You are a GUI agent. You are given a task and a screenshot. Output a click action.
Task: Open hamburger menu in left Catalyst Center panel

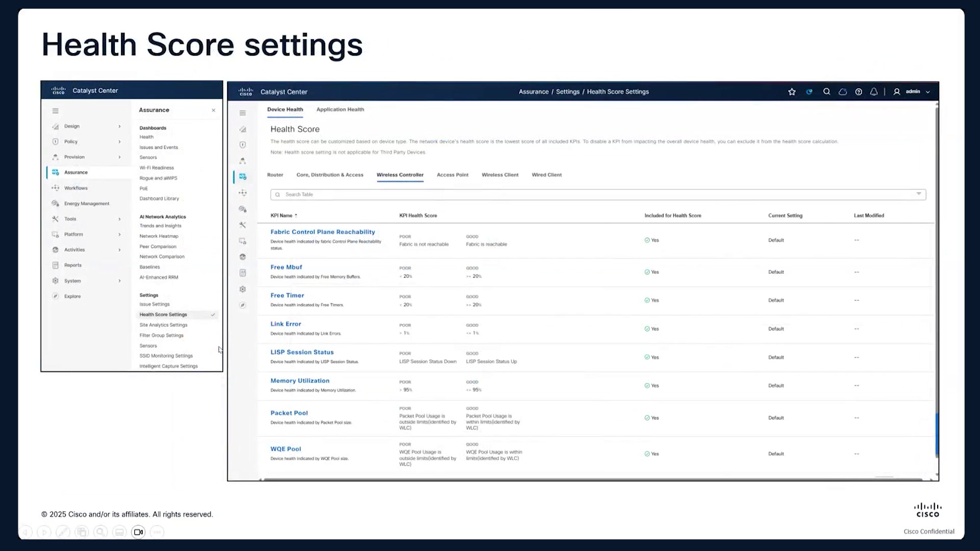(x=55, y=111)
